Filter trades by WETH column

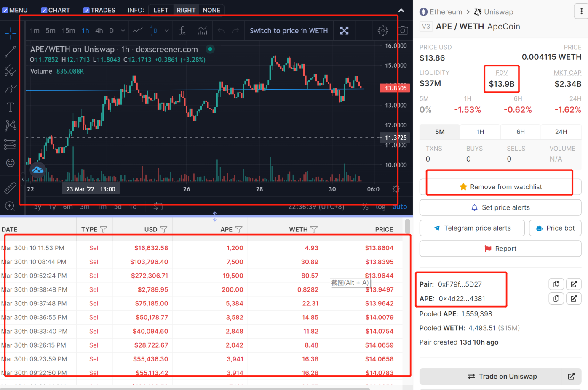click(314, 229)
